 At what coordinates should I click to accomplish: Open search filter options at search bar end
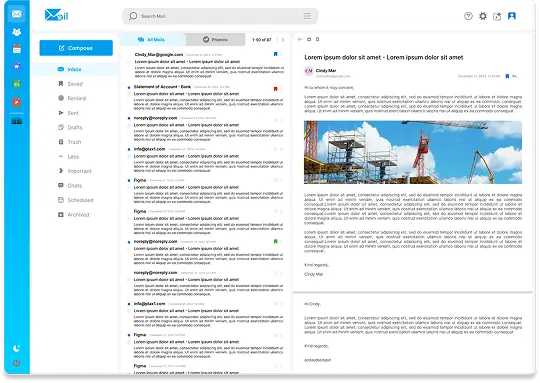tap(307, 16)
